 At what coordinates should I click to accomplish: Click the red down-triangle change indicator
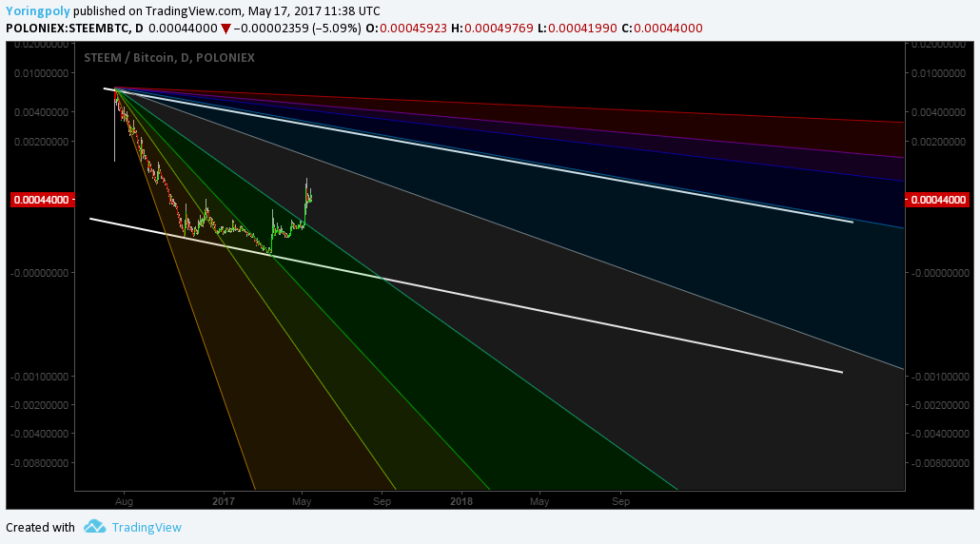tap(226, 29)
